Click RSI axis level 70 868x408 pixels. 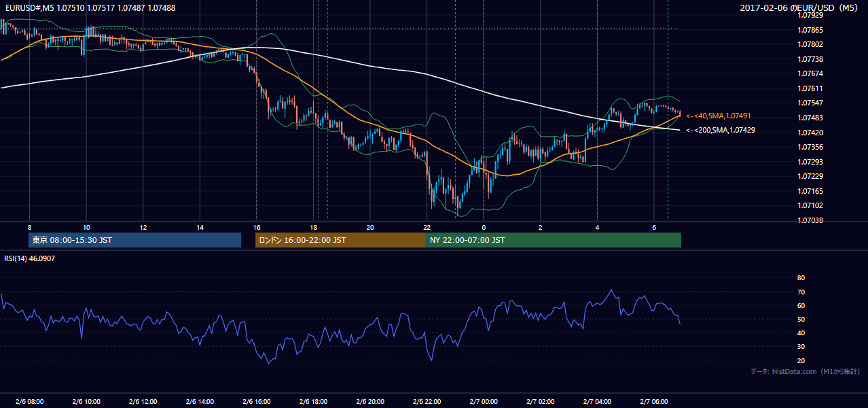(801, 292)
